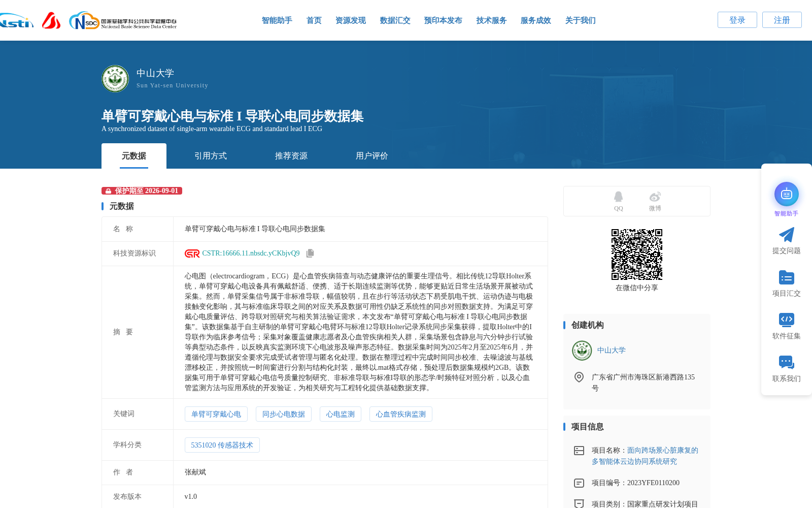The width and height of the screenshot is (812, 508).
Task: Click the lock icon in protection badge
Action: [x=108, y=191]
